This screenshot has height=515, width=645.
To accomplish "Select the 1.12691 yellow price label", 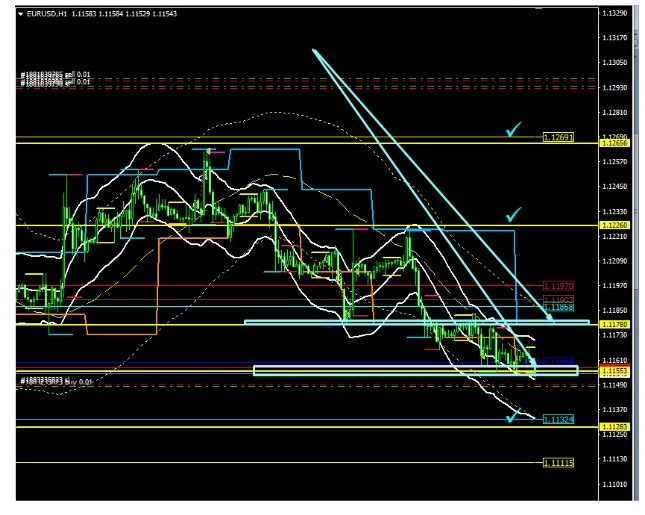I will (558, 136).
